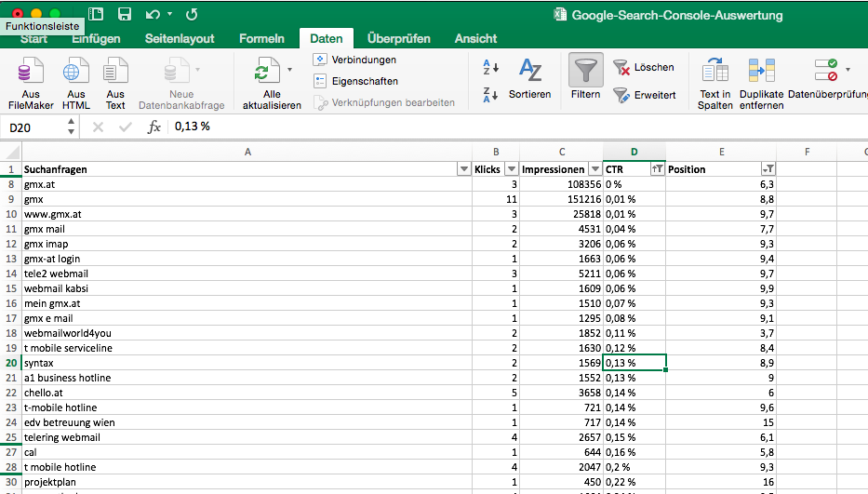Screen dimensions: 868x494
Task: Click the Aus HTML import icon
Action: (x=76, y=72)
